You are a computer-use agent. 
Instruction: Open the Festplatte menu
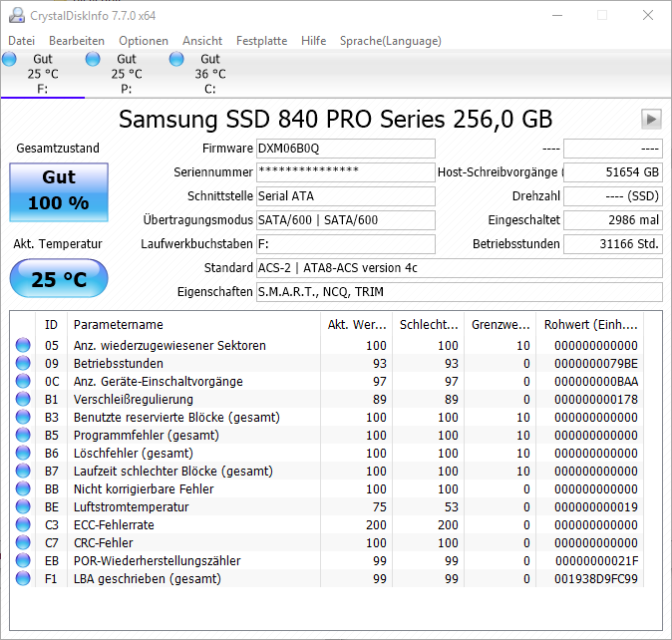(x=262, y=41)
